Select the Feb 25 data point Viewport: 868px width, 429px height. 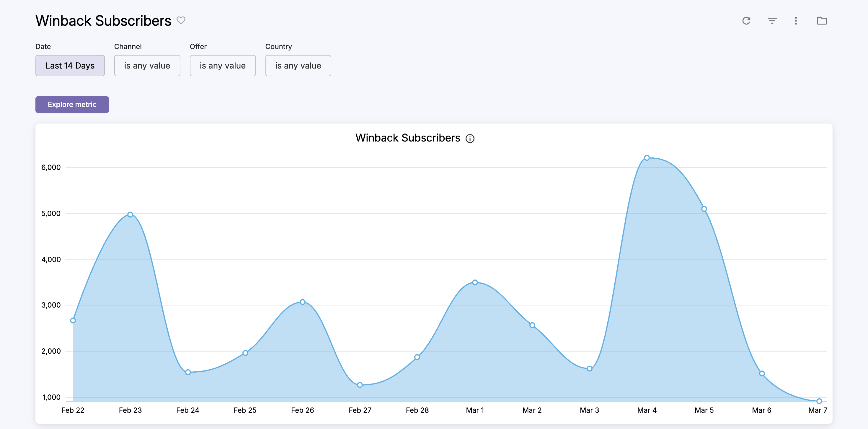point(245,353)
